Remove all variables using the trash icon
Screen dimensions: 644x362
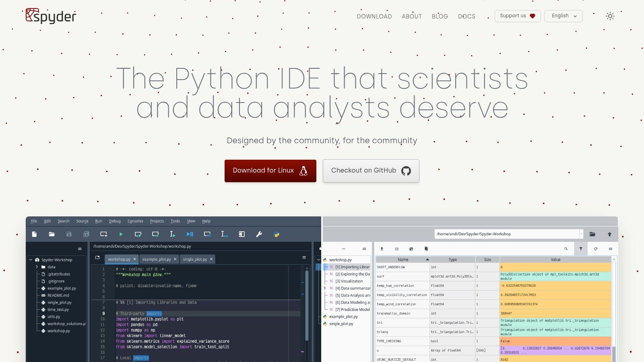pos(426,249)
